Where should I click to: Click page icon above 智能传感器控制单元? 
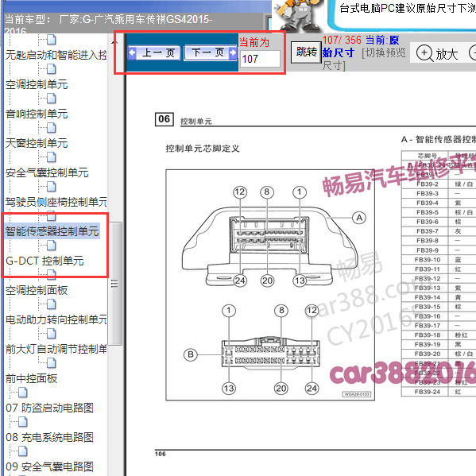coord(52,216)
